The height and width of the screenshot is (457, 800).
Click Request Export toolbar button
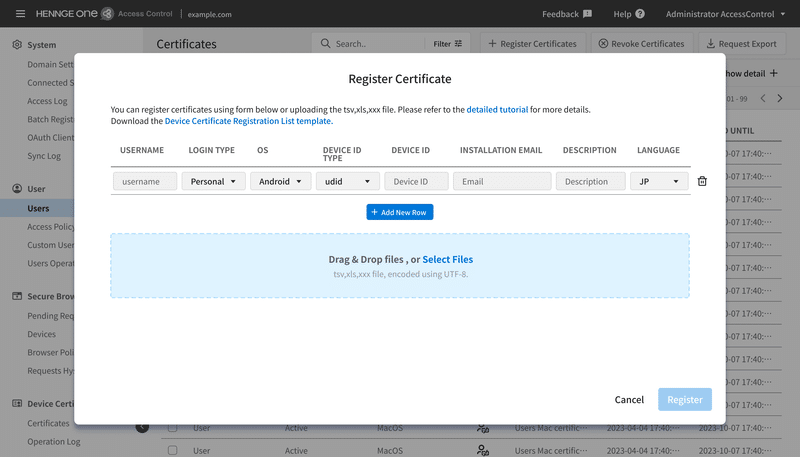[741, 44]
